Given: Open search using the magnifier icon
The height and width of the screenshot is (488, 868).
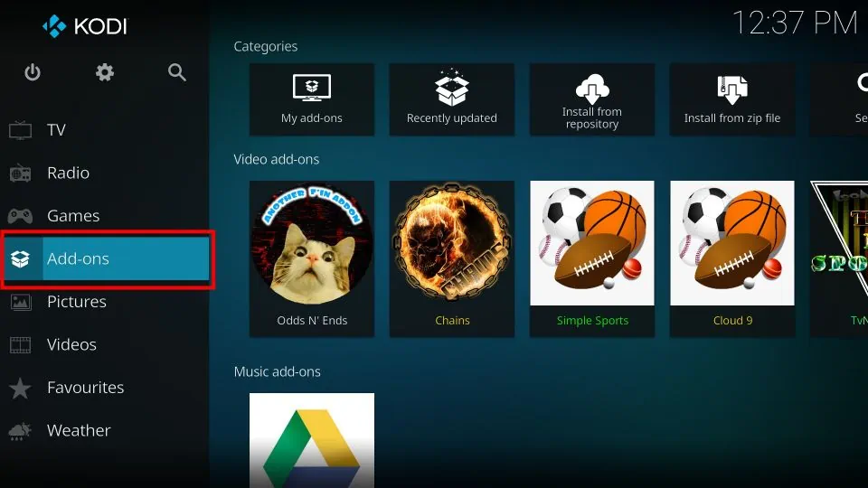Looking at the screenshot, I should click(x=177, y=72).
